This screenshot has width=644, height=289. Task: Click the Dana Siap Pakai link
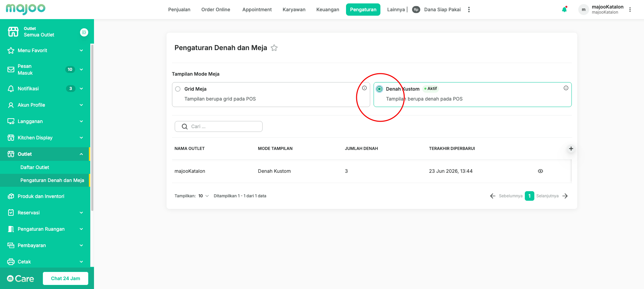[x=442, y=10]
